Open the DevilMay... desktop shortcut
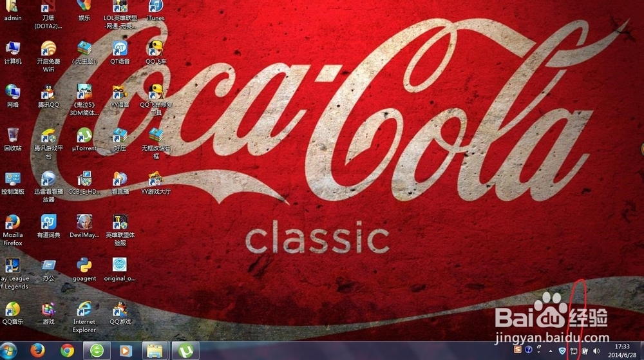 coord(84,226)
